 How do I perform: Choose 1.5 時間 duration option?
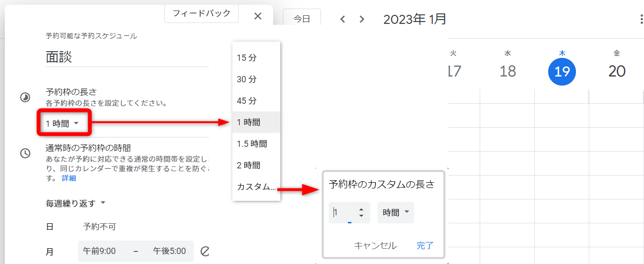(x=252, y=144)
